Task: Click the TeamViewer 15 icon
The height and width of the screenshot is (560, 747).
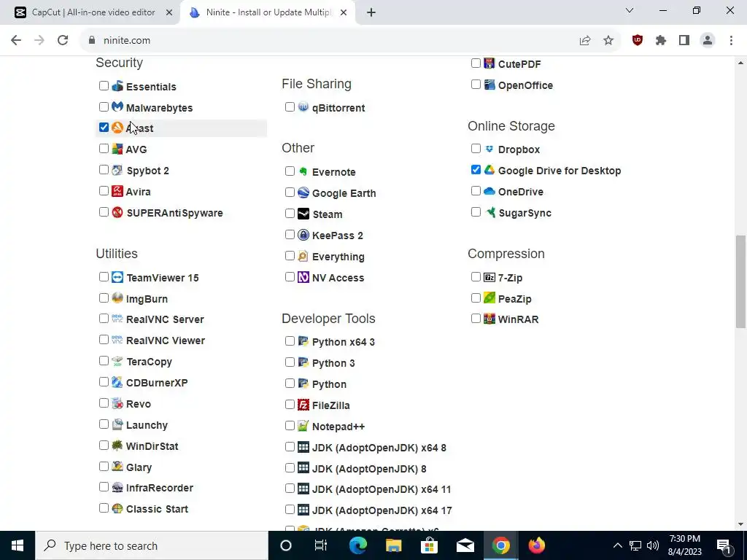Action: click(x=117, y=276)
